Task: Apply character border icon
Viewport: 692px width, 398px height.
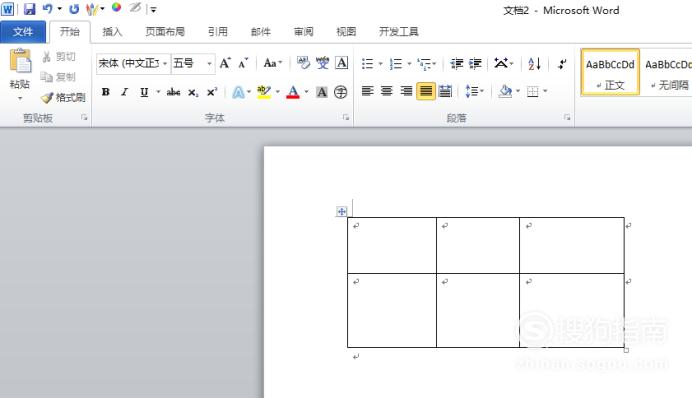Action: pos(342,63)
